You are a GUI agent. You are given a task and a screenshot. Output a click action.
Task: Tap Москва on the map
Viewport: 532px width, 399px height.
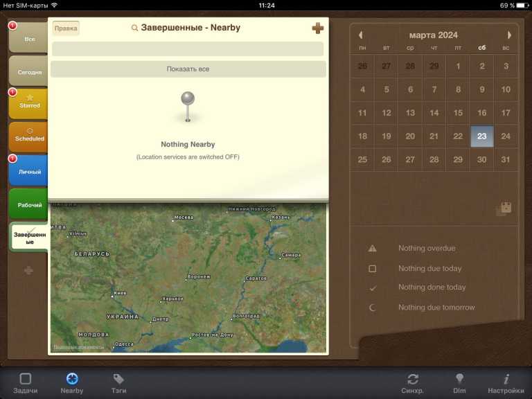(x=182, y=218)
